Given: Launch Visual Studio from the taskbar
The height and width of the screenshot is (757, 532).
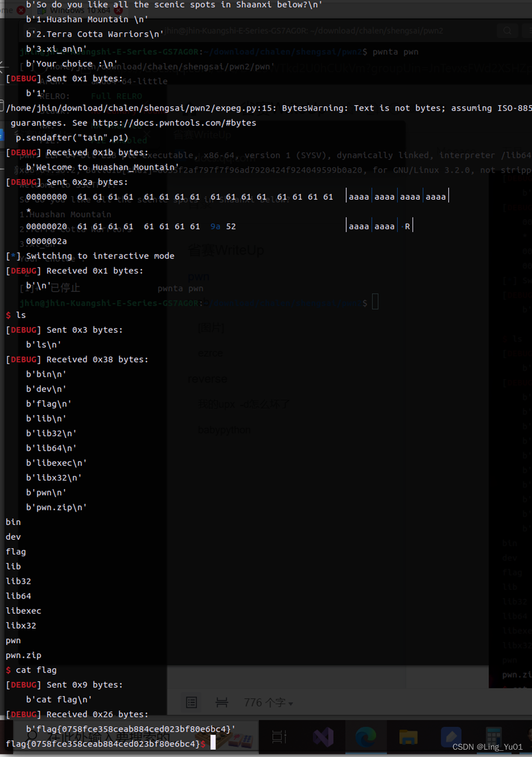Looking at the screenshot, I should click(x=323, y=737).
